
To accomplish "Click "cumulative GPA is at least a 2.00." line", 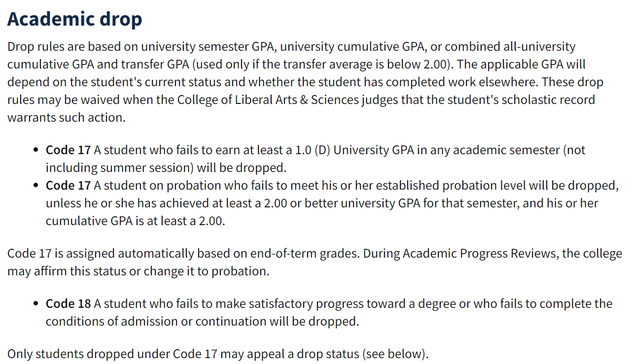I will [x=135, y=221].
